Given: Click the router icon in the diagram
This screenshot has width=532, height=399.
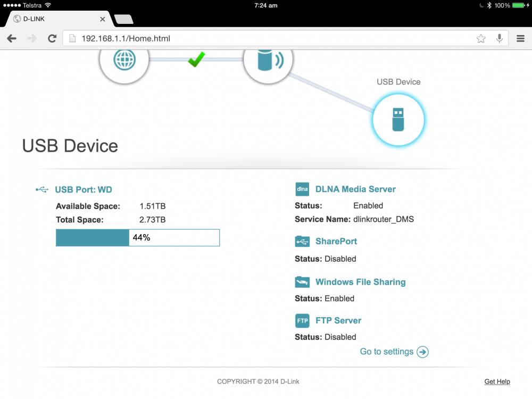Looking at the screenshot, I should click(x=268, y=61).
